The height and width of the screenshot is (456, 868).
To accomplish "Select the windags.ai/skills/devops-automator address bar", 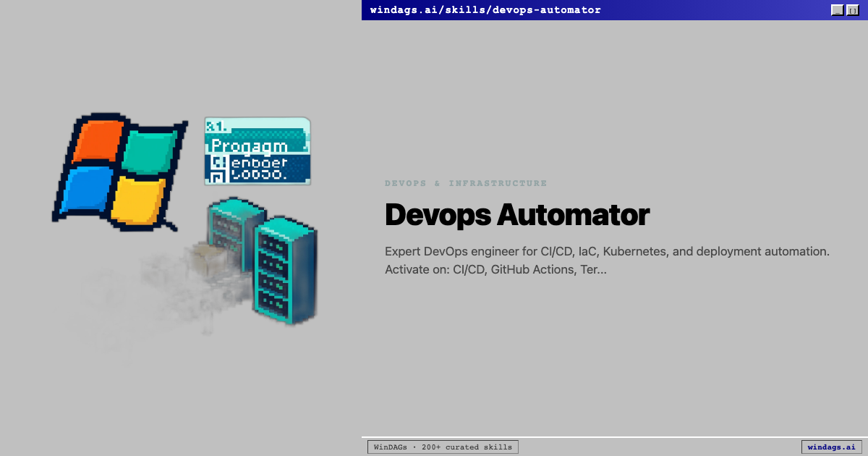I will [x=485, y=9].
